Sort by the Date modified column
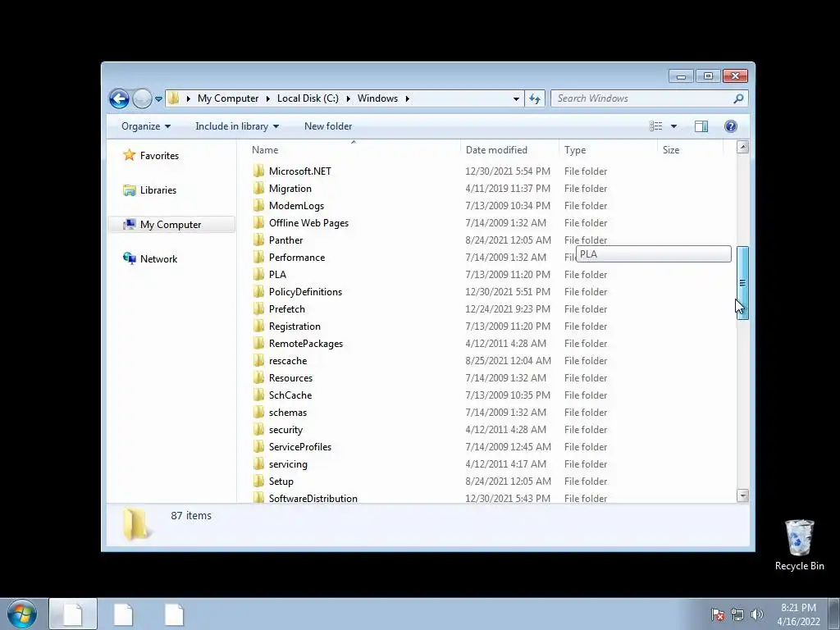Viewport: 840px width, 630px height. [509, 150]
